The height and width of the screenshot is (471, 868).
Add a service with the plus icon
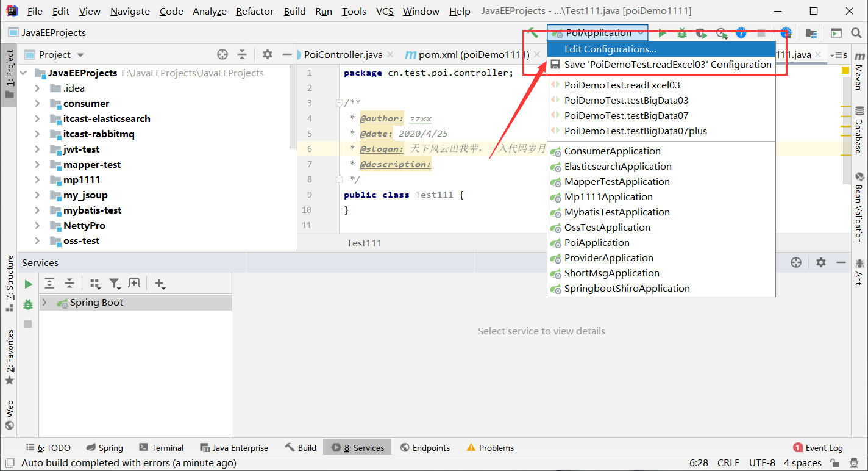click(x=160, y=283)
